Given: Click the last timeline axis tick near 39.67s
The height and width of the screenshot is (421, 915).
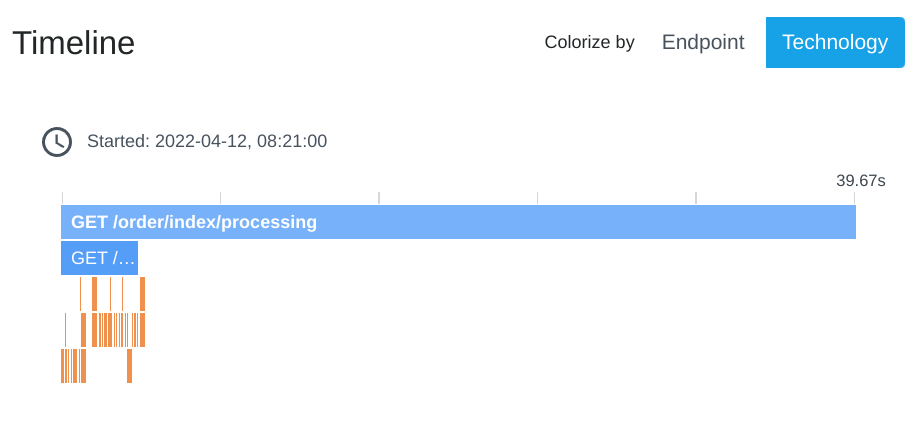Looking at the screenshot, I should click(855, 197).
